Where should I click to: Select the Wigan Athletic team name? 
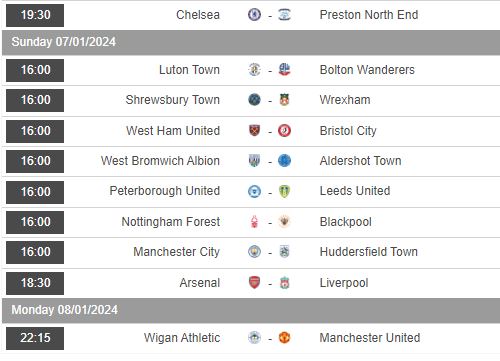[182, 338]
